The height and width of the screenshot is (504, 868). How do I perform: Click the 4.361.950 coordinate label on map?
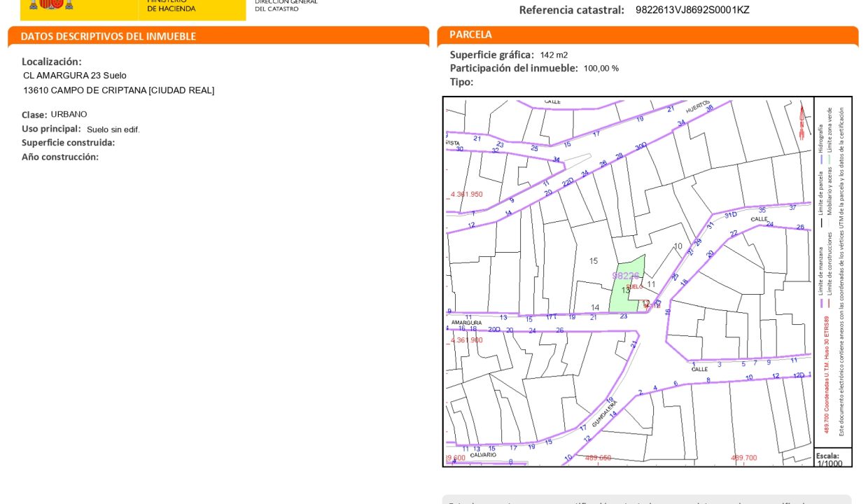pyautogui.click(x=466, y=195)
